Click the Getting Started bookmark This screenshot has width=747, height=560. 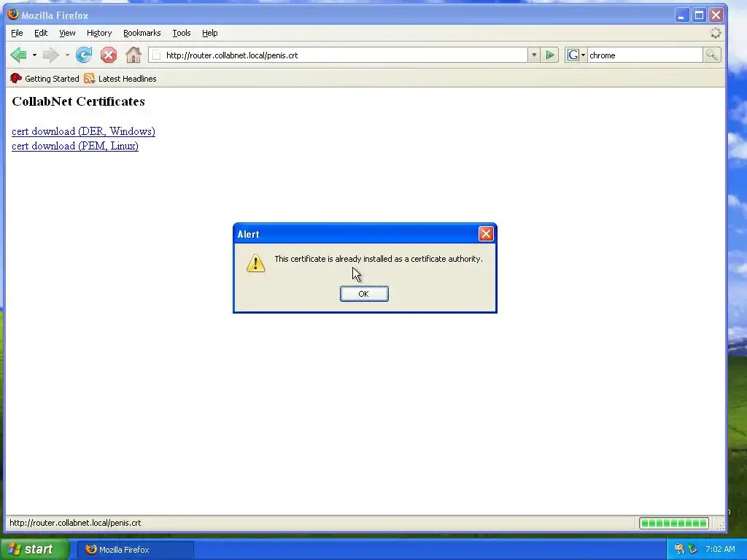click(x=44, y=79)
